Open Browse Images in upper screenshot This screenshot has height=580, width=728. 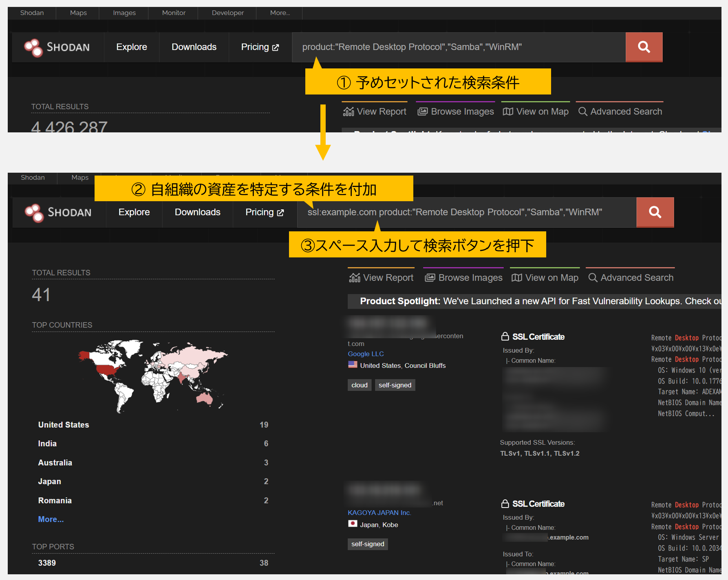click(456, 112)
